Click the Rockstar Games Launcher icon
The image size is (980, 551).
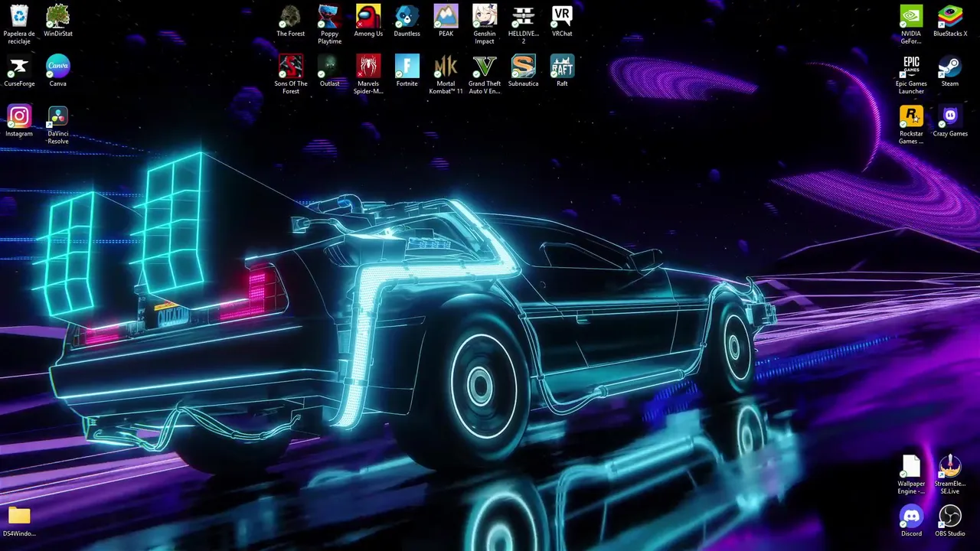911,116
